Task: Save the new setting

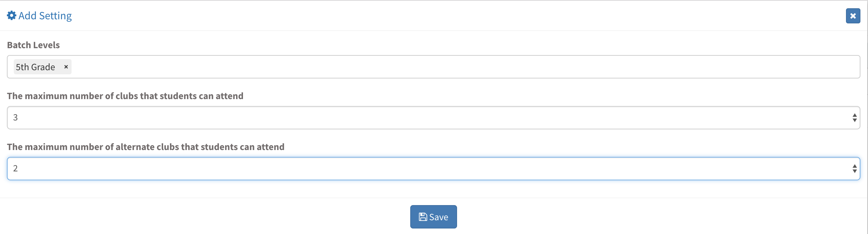Action: (x=433, y=217)
